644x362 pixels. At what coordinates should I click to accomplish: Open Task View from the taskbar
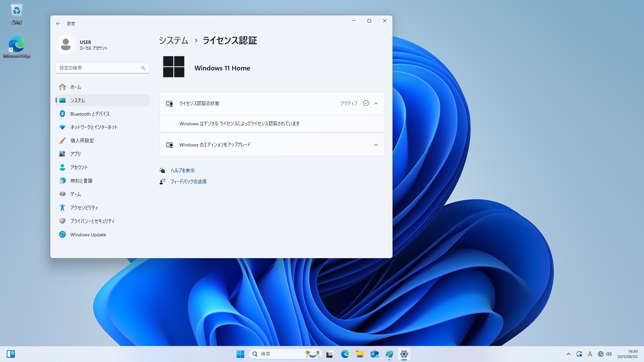330,354
